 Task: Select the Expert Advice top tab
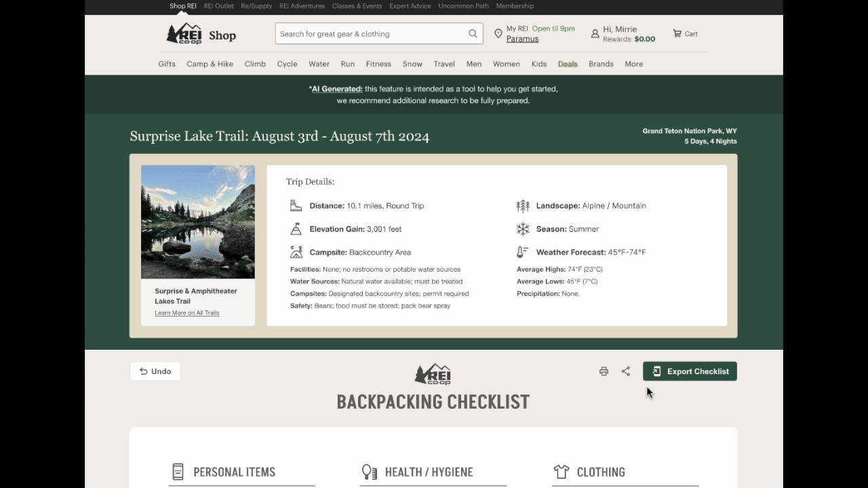pos(410,6)
